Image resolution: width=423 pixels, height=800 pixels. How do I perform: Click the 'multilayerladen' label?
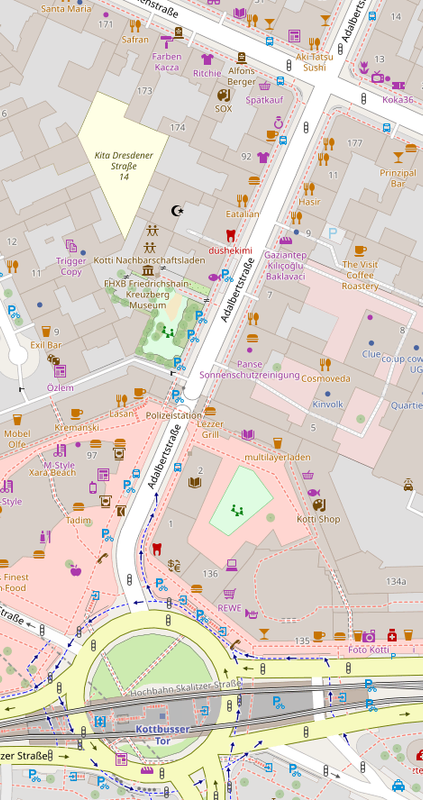(278, 457)
